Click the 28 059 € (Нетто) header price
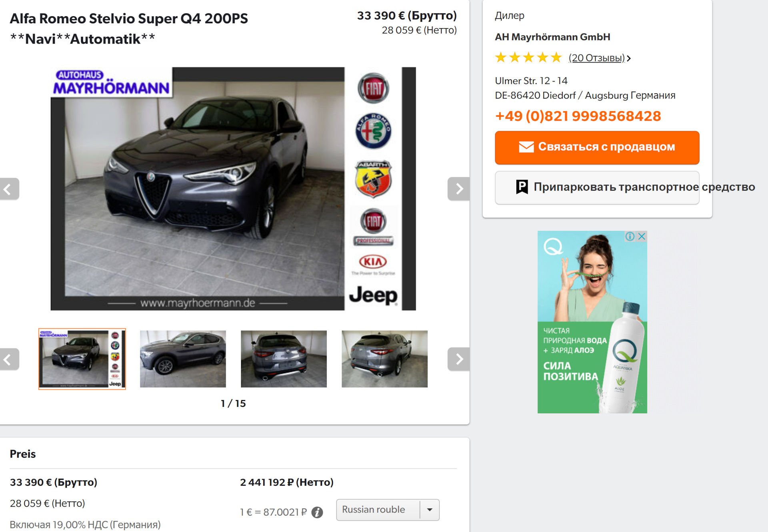 [419, 30]
